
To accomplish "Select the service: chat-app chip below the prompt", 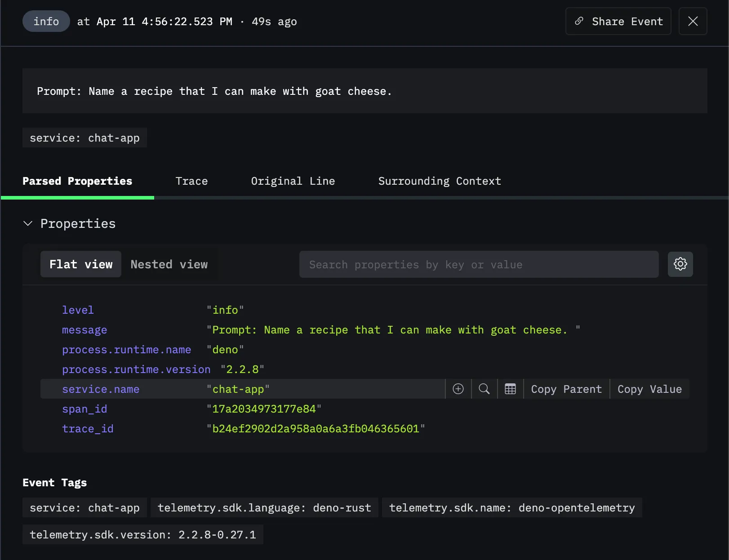I will [84, 138].
